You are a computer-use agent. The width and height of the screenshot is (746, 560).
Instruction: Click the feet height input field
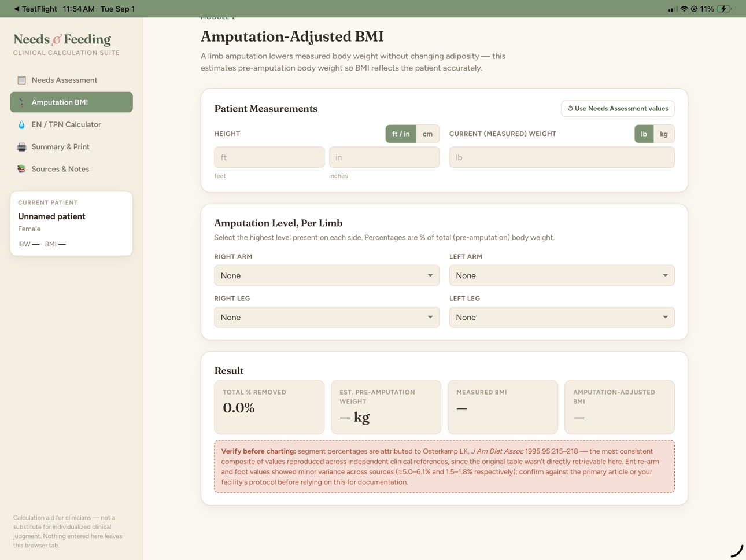(x=269, y=157)
